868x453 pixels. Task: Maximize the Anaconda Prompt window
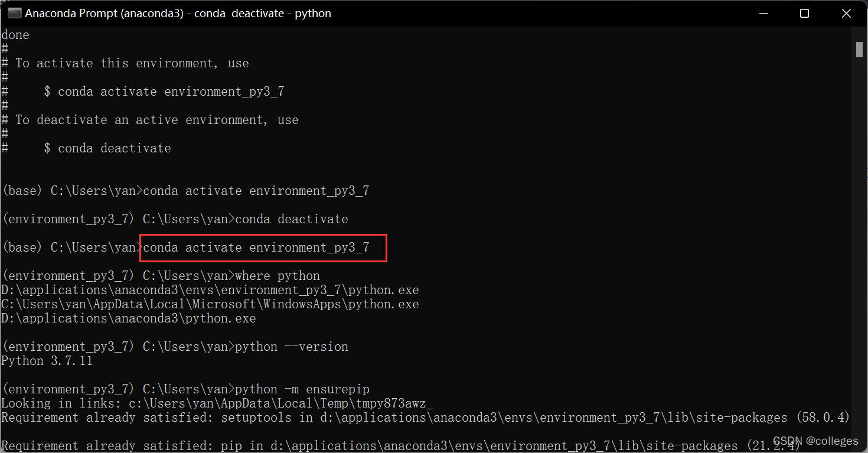(804, 13)
